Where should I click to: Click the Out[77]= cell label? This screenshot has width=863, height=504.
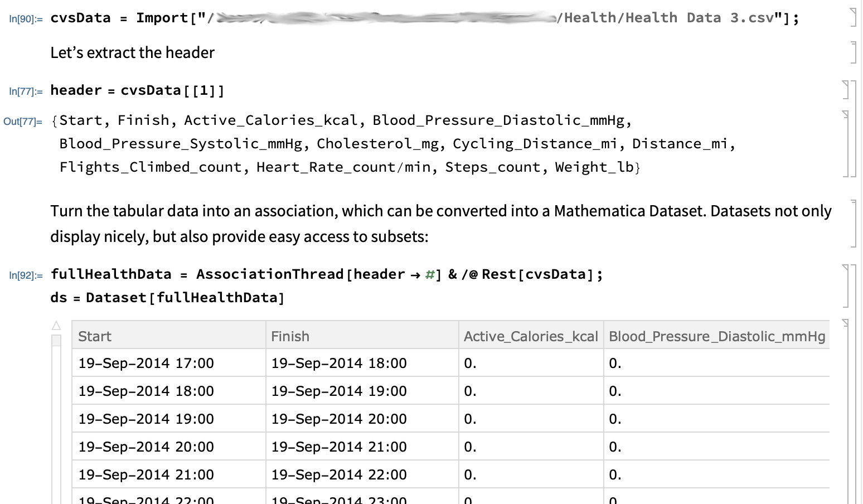(23, 122)
